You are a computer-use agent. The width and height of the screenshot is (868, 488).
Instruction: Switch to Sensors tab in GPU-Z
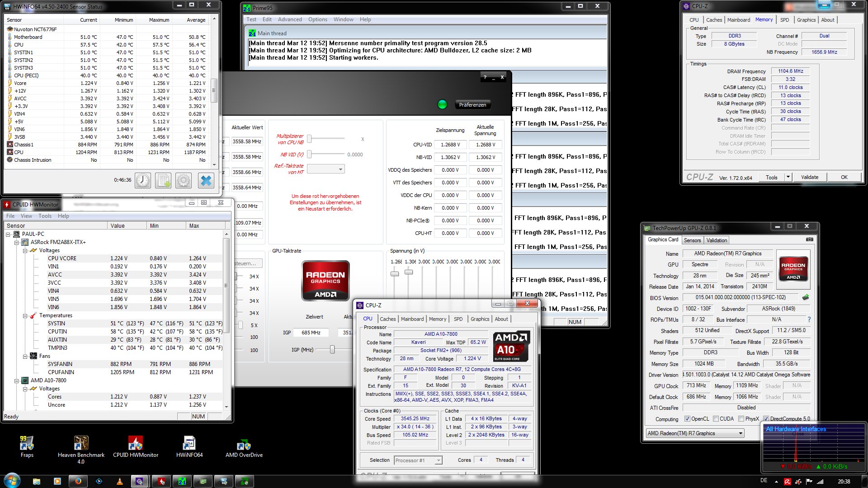[692, 240]
